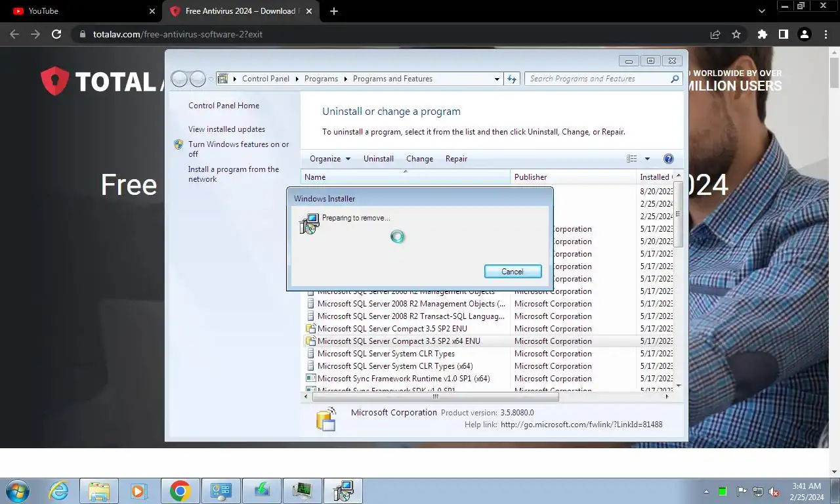Expand the address bar history dropdown
840x504 pixels.
(x=497, y=79)
